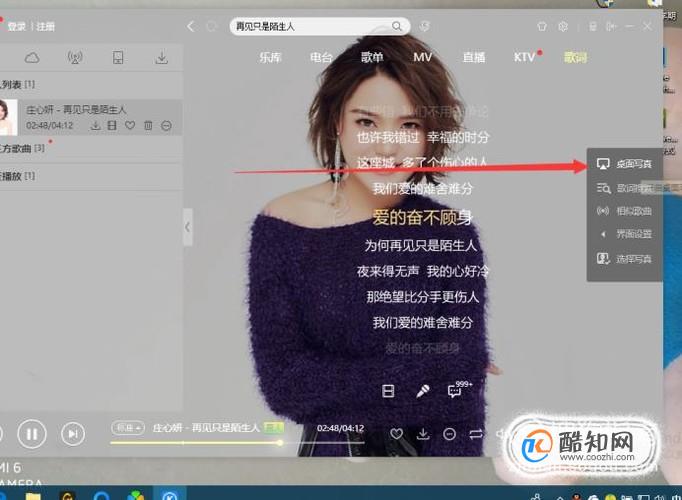Viewport: 682px width, 500px height.
Task: Click the 登录 link
Action: pyautogui.click(x=17, y=27)
